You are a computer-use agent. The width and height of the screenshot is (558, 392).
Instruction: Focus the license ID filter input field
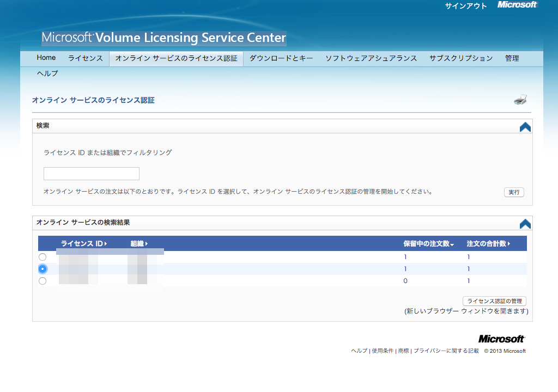92,174
